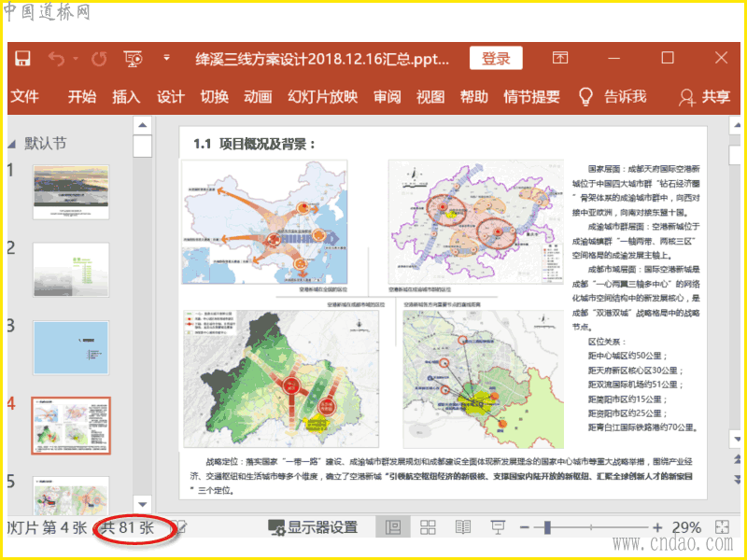Click the Chengdu-Chongqing city cluster map
Screen dimensions: 747x560
pos(476,222)
